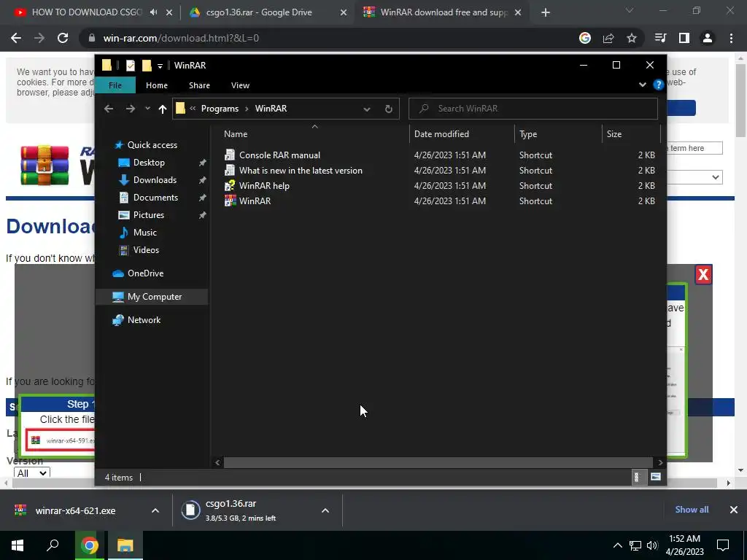Reload the Chrome page
This screenshot has height=560, width=747.
coord(63,38)
